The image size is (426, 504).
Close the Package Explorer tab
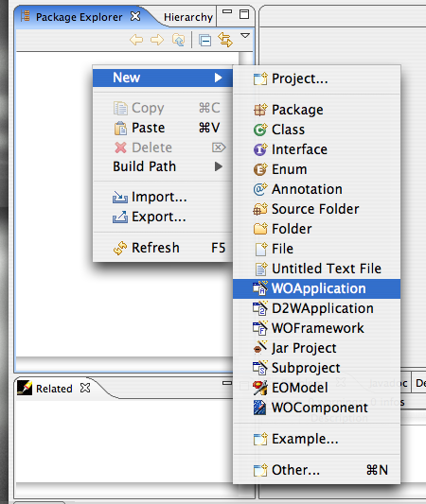(x=135, y=16)
